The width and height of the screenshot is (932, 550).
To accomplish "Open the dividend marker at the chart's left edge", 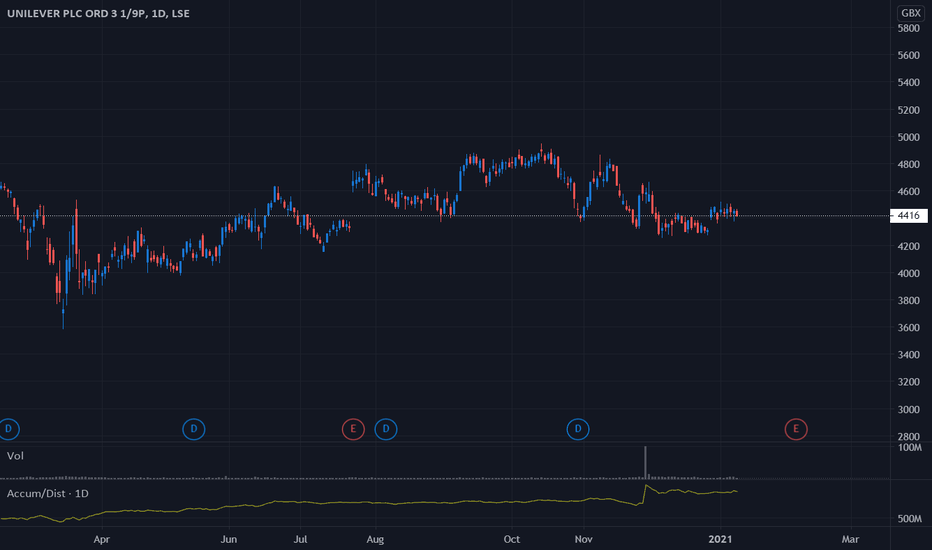I will 8,429.
